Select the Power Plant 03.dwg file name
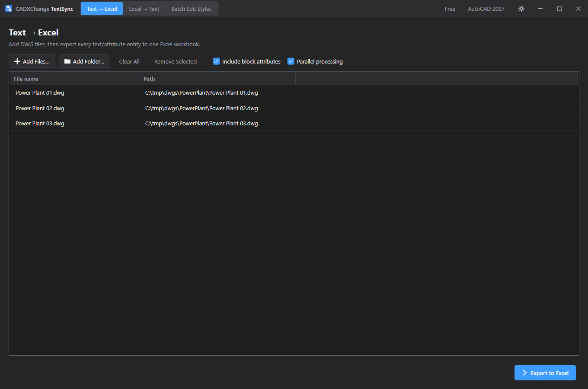 click(40, 123)
